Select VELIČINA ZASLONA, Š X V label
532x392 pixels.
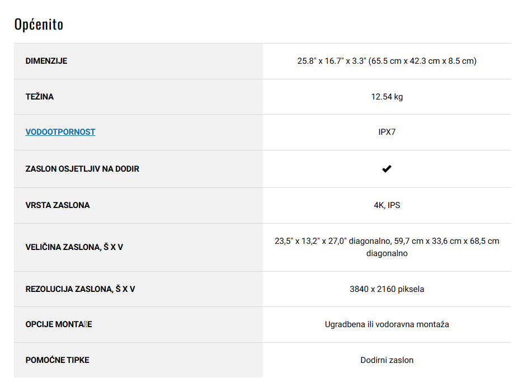(74, 247)
